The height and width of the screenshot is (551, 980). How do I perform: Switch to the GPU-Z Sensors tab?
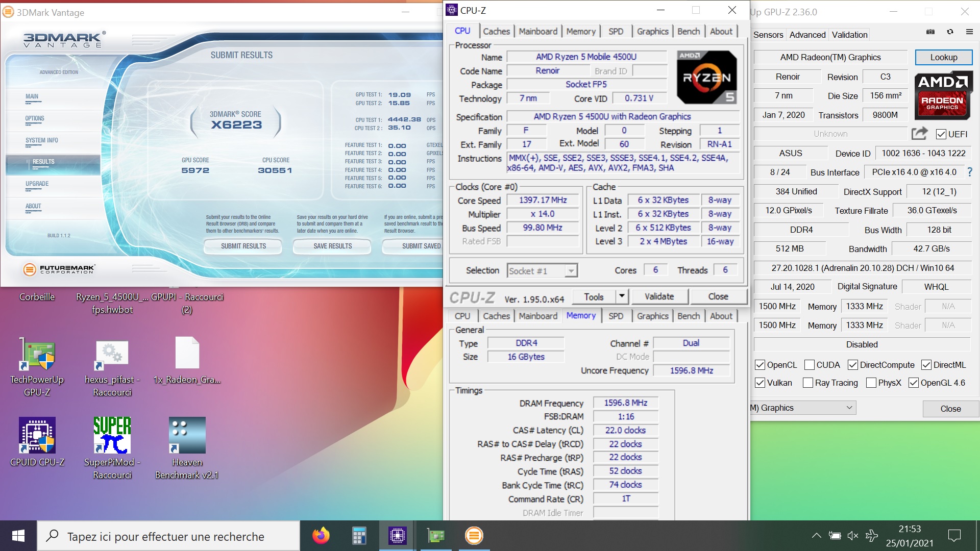pyautogui.click(x=768, y=35)
